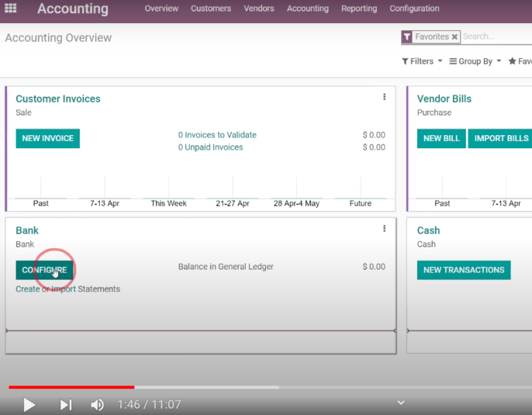The height and width of the screenshot is (415, 532).
Task: Click the 21-27 Apr graph label
Action: pyautogui.click(x=232, y=204)
